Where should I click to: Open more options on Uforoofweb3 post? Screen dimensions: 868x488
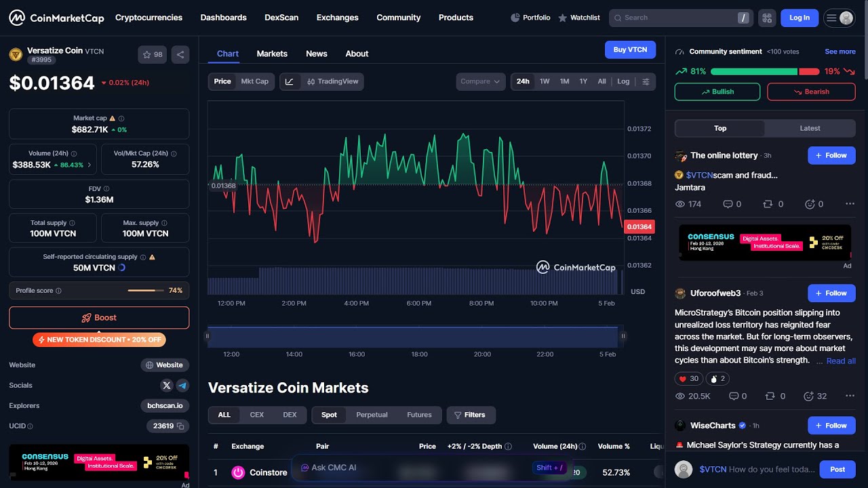pos(850,396)
